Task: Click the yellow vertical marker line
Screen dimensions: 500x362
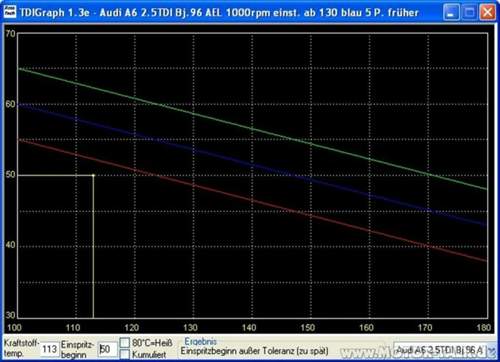Action: (93, 247)
